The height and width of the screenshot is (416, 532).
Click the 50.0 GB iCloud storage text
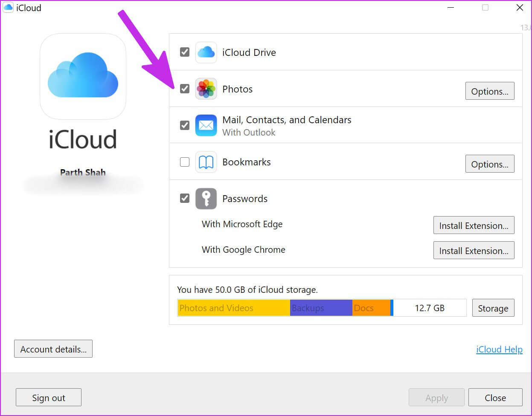point(247,290)
